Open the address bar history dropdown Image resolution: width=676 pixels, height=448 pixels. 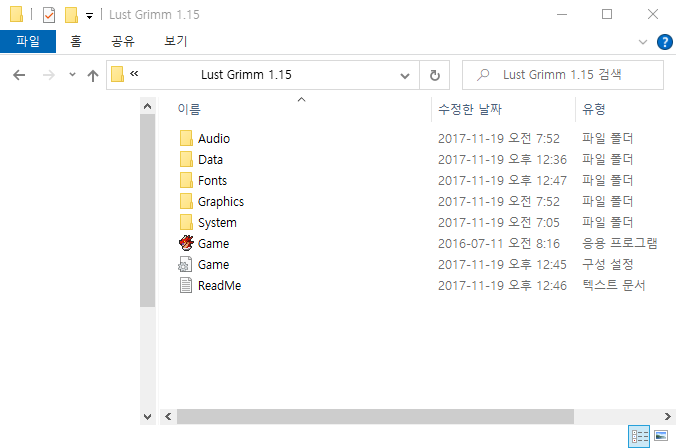click(405, 75)
